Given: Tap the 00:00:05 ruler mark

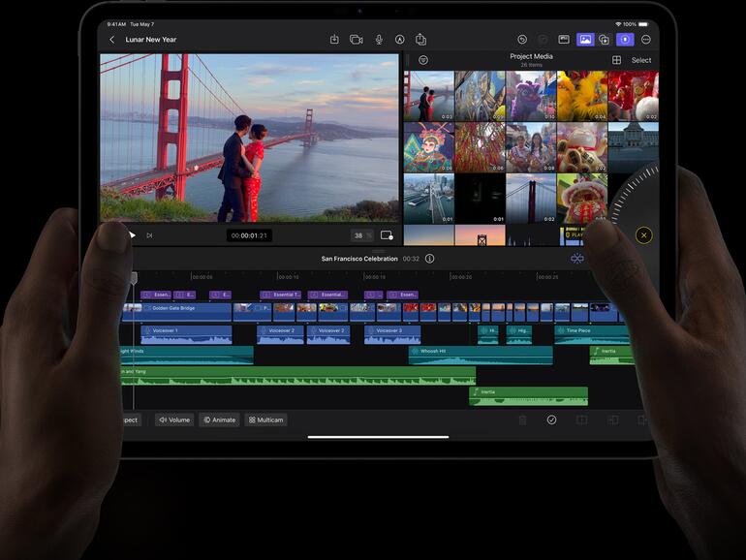Looking at the screenshot, I should (202, 276).
